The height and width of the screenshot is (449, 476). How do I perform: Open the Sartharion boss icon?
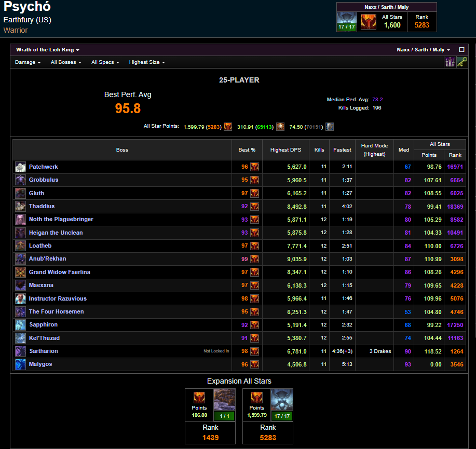[20, 351]
